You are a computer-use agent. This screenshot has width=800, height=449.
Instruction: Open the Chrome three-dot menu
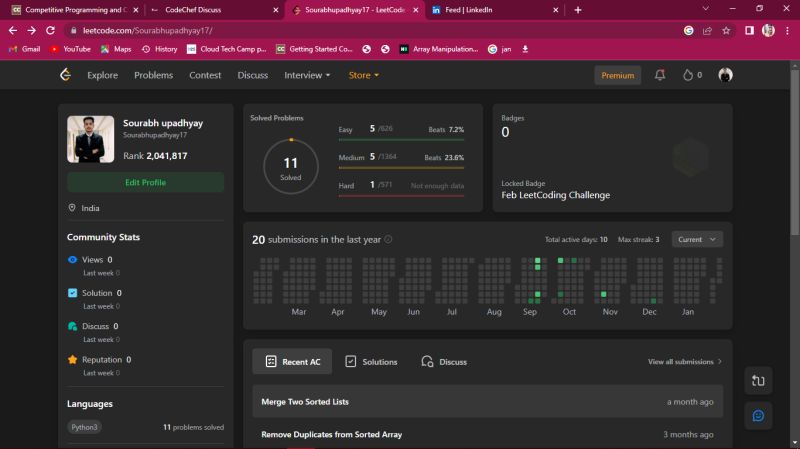click(787, 31)
